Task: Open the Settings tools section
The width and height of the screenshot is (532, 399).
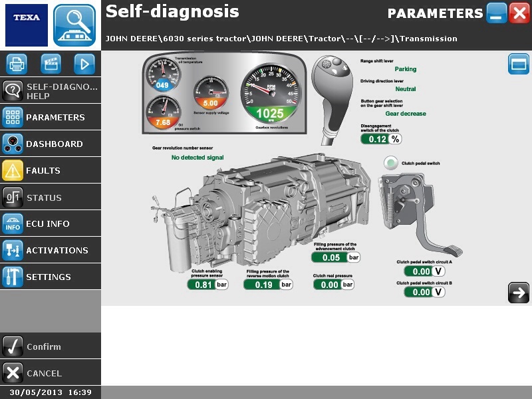Action: click(x=51, y=277)
